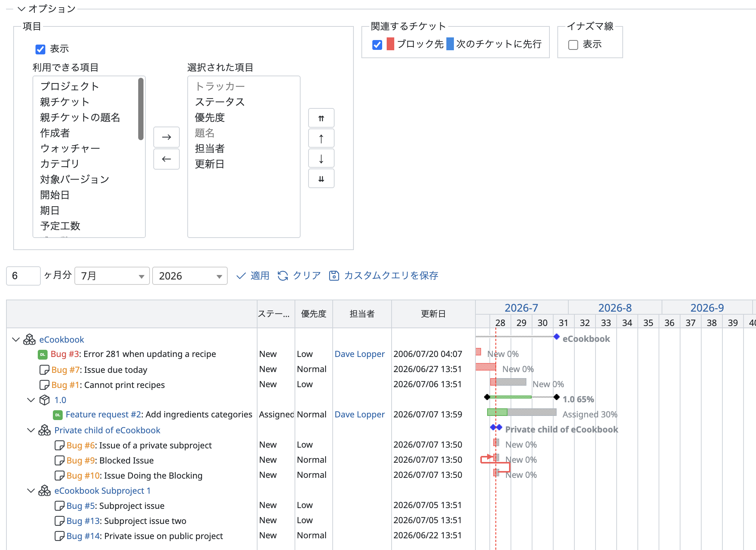Click the 1.0 green progress bar
Viewport: 756px width, 550px height.
point(511,397)
